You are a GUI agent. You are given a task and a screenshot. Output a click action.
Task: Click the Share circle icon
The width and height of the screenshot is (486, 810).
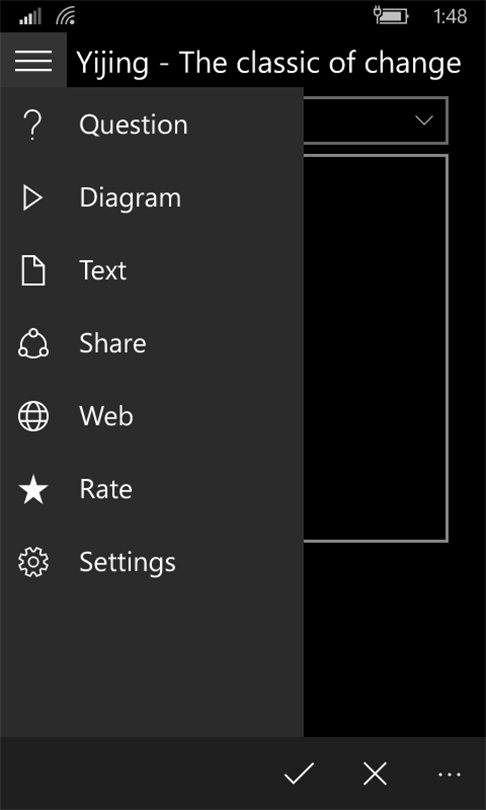(33, 344)
